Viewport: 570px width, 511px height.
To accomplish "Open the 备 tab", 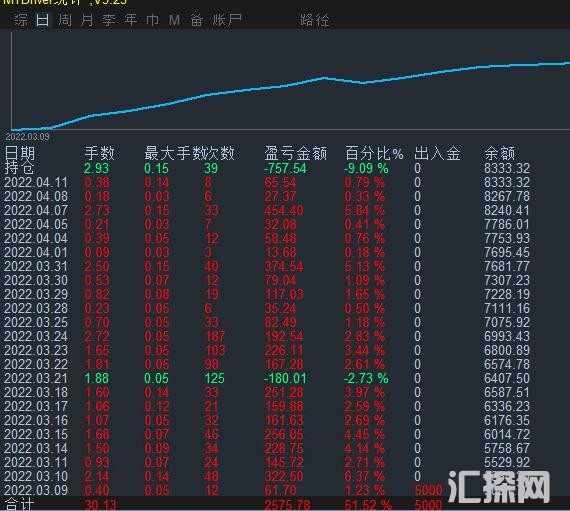I will (x=196, y=20).
